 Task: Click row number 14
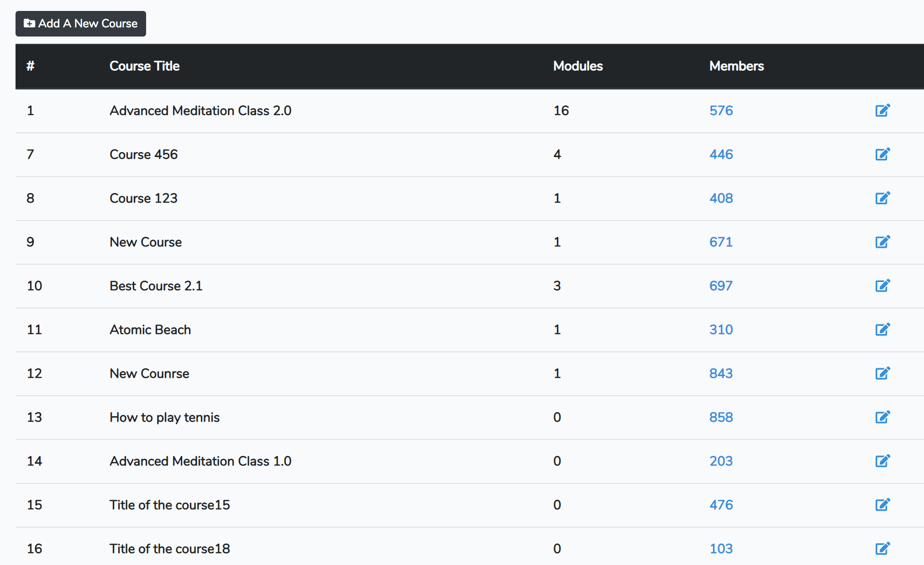34,461
